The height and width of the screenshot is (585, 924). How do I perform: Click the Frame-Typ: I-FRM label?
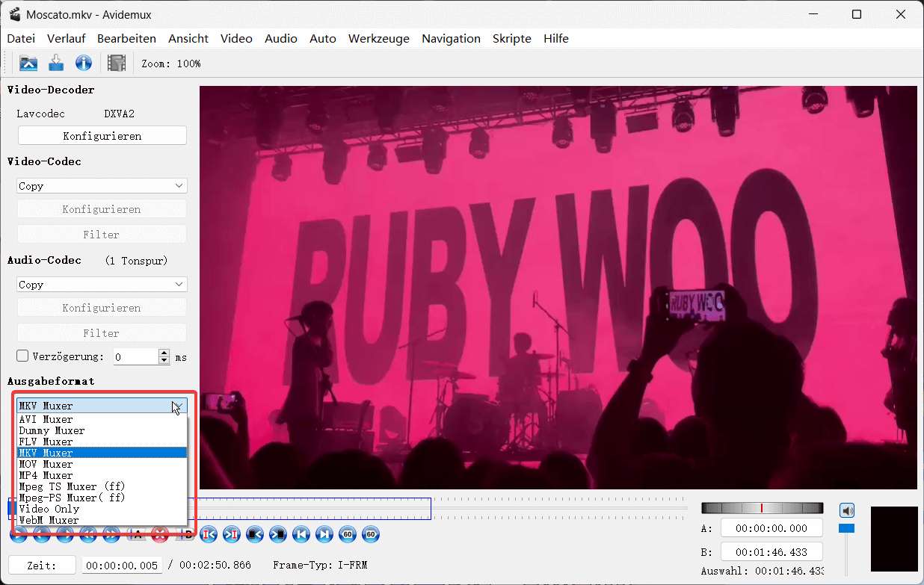(320, 566)
